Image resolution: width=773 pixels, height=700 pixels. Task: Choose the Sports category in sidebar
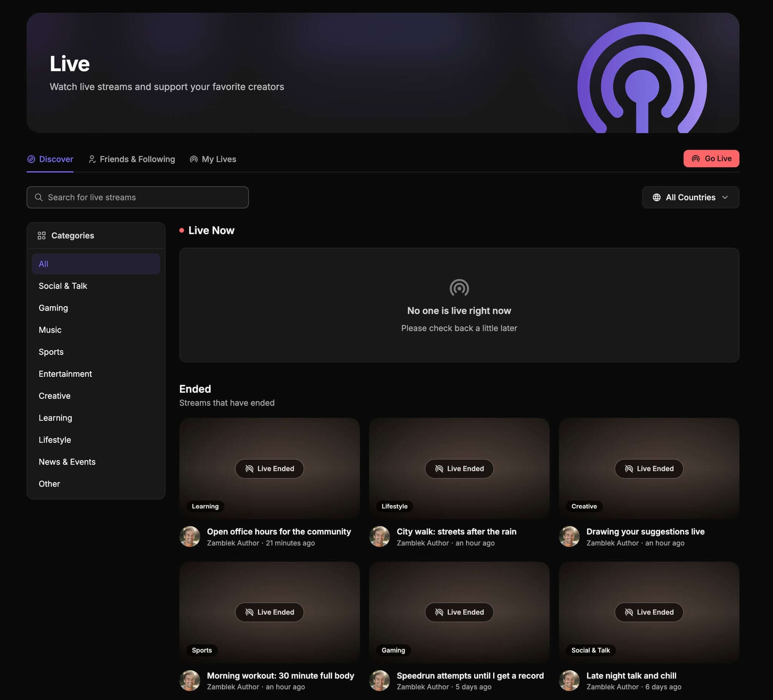click(96, 352)
